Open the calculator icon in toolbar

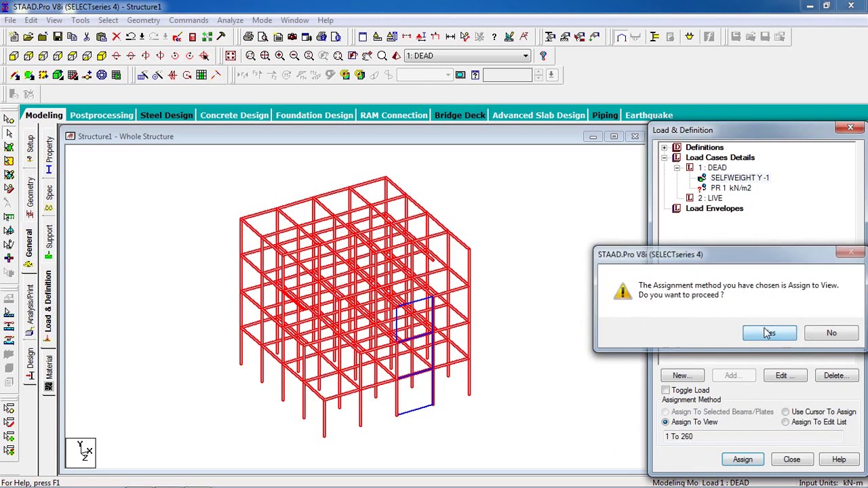point(193,37)
